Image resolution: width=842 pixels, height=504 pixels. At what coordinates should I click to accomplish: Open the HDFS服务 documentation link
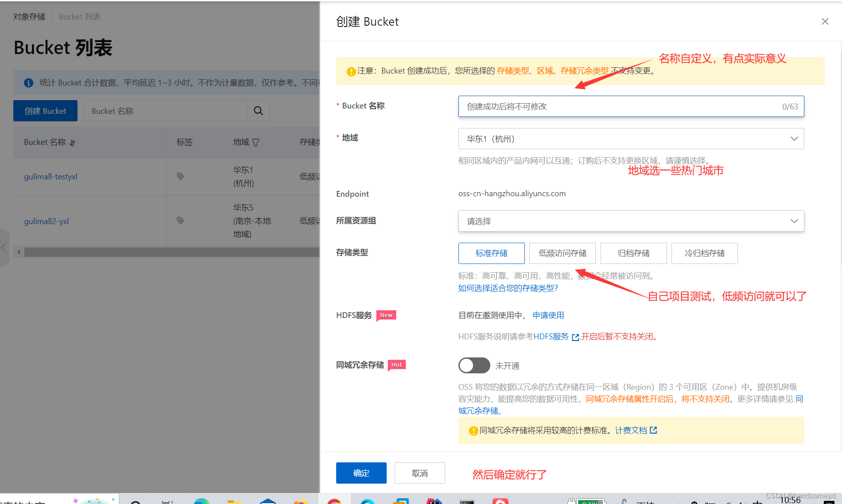pyautogui.click(x=551, y=337)
